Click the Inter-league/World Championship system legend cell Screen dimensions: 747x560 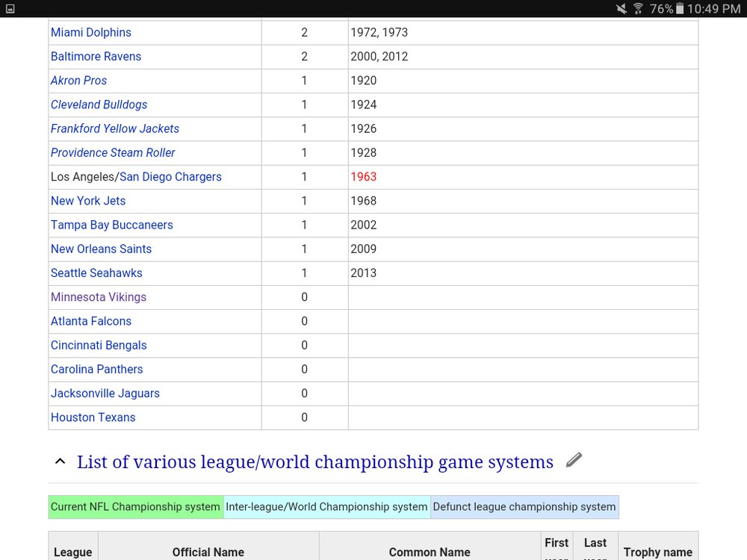(326, 507)
